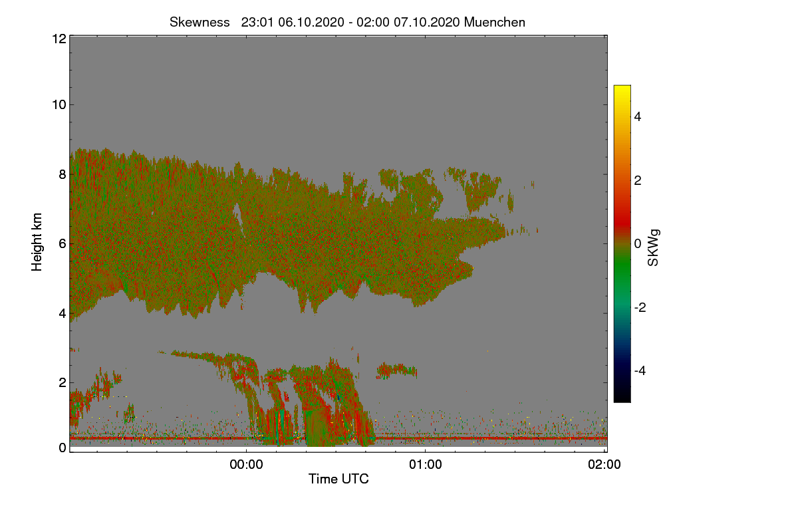The width and height of the screenshot is (798, 532).
Task: Click the '02:00' time tick label
Action: [604, 465]
